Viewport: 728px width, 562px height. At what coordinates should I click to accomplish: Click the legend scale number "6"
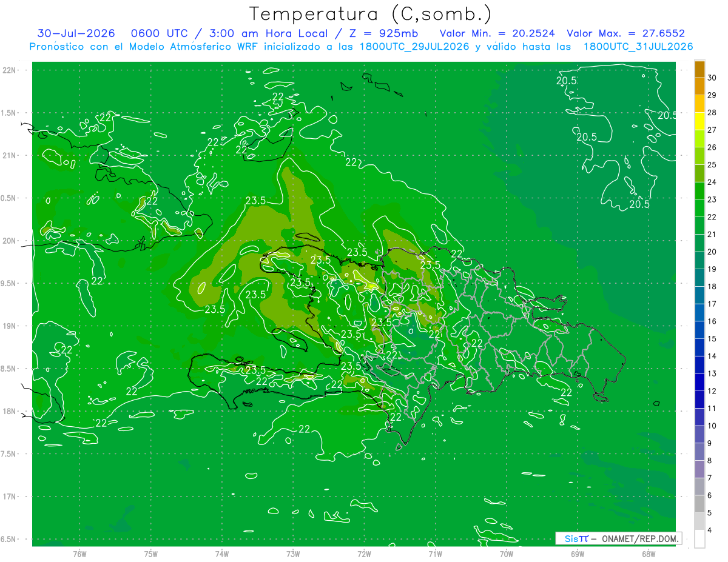711,496
